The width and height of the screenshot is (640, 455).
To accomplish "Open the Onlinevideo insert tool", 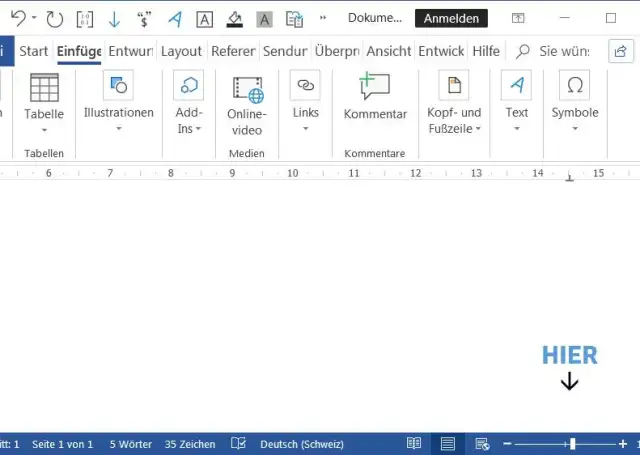I will [246, 105].
